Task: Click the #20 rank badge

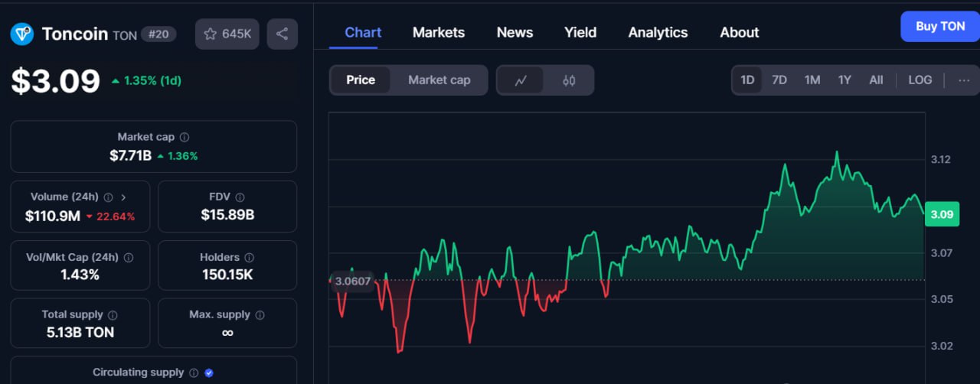Action: click(x=159, y=34)
